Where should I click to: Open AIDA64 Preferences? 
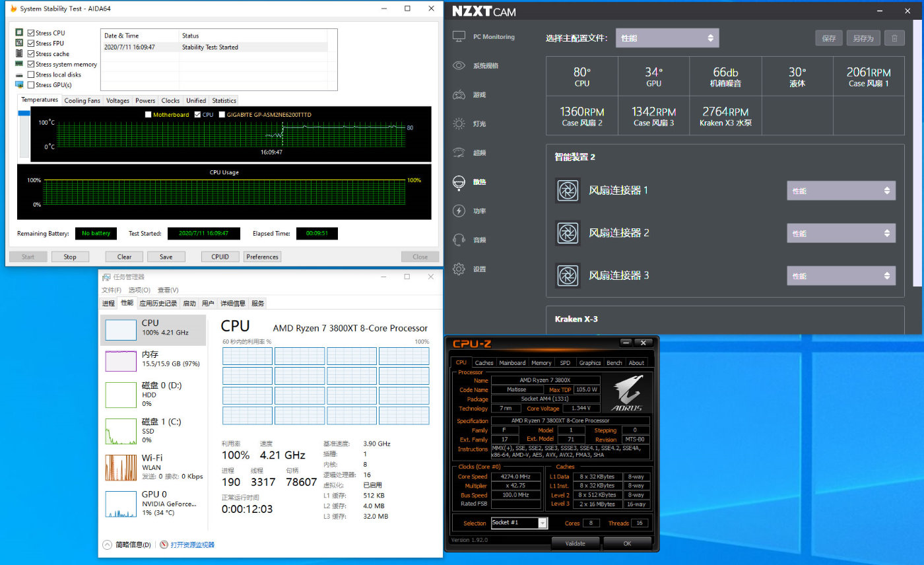(262, 257)
